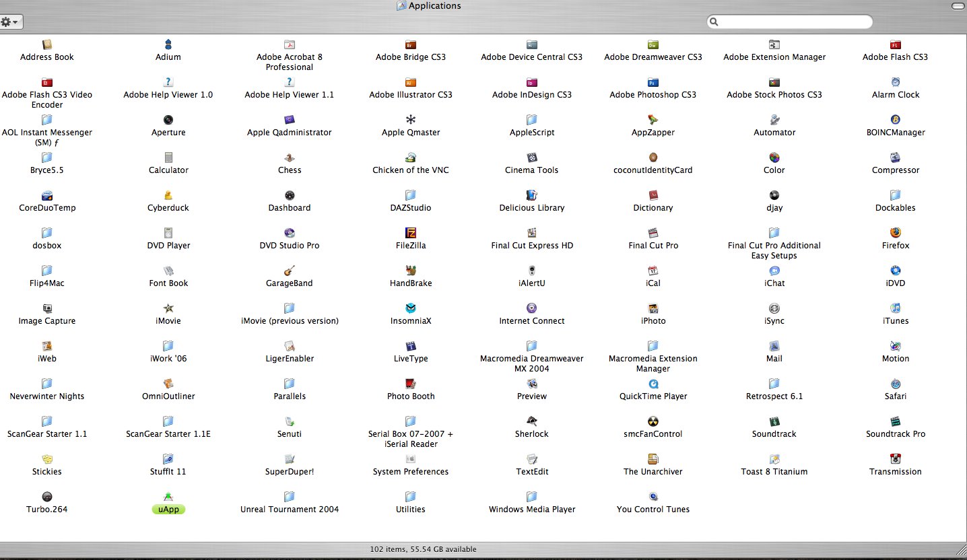
Task: Select the HandBrake icon
Action: pyautogui.click(x=411, y=271)
